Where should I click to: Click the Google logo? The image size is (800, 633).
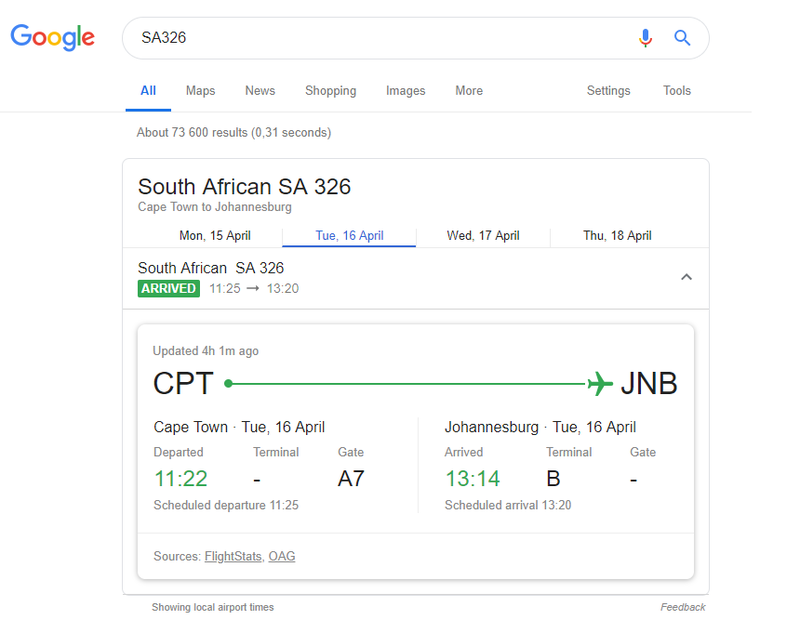click(x=52, y=37)
